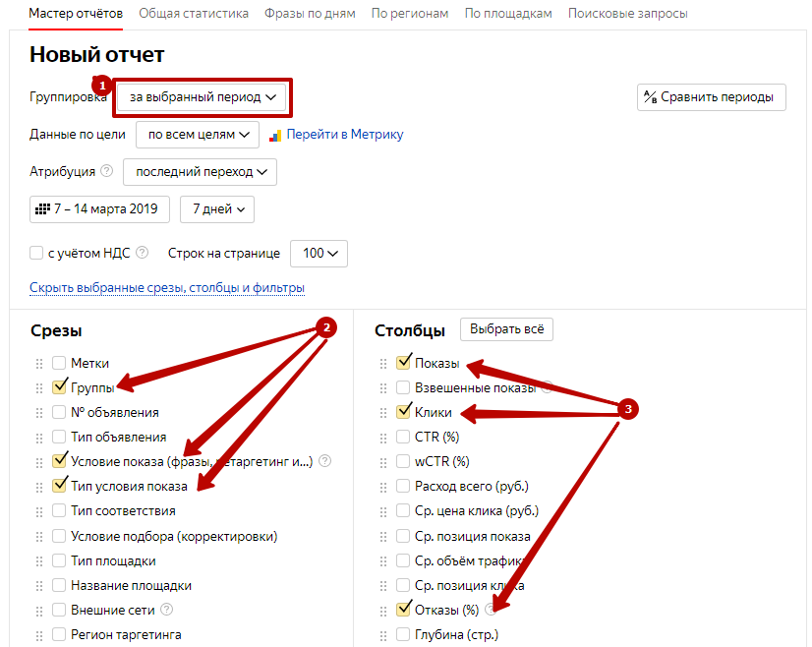The image size is (812, 647).
Task: Uncheck the Тип условия показа checkbox
Action: click(59, 486)
